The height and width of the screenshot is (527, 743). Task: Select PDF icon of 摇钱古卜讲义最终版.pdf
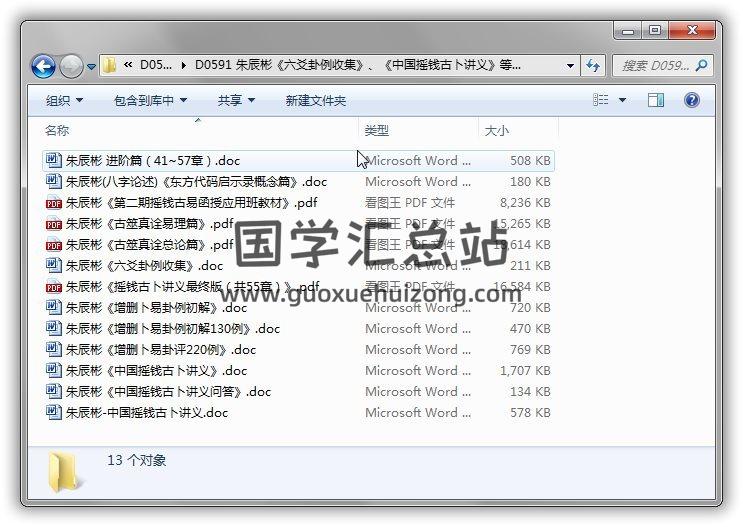point(54,286)
